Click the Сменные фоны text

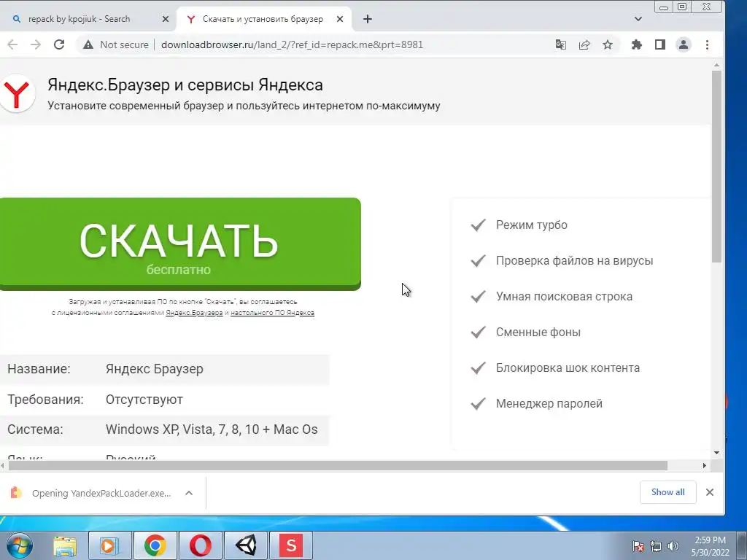tap(538, 332)
